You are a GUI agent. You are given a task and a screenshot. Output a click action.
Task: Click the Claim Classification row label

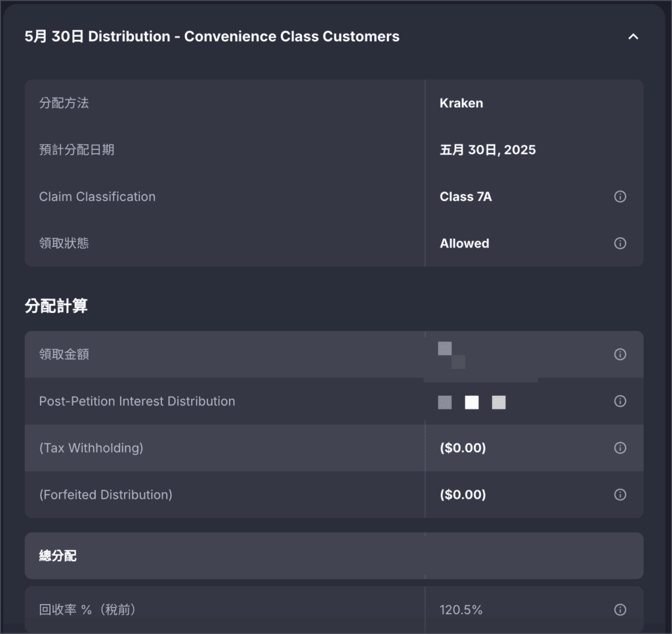click(x=97, y=197)
